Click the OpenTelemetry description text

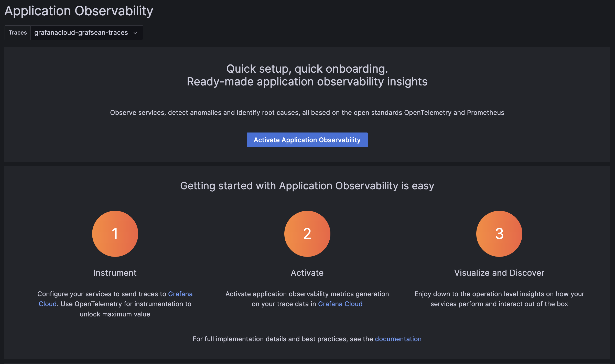point(115,304)
